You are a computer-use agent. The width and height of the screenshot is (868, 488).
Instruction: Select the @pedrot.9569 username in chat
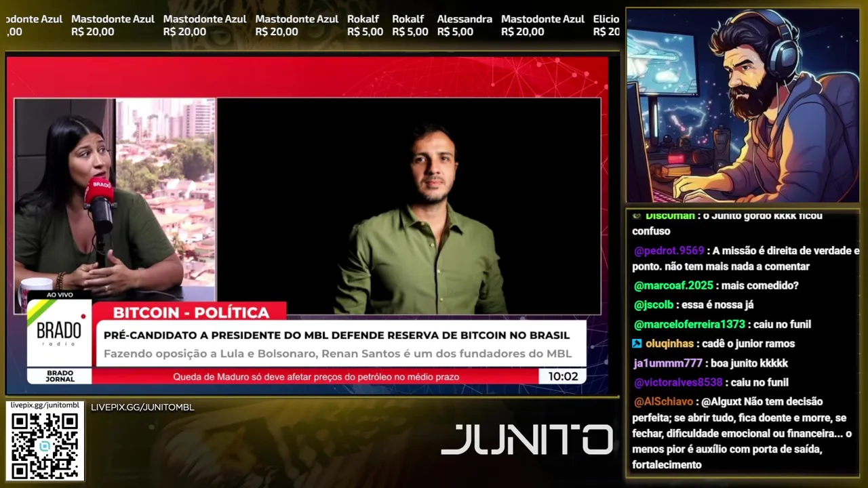pos(669,251)
